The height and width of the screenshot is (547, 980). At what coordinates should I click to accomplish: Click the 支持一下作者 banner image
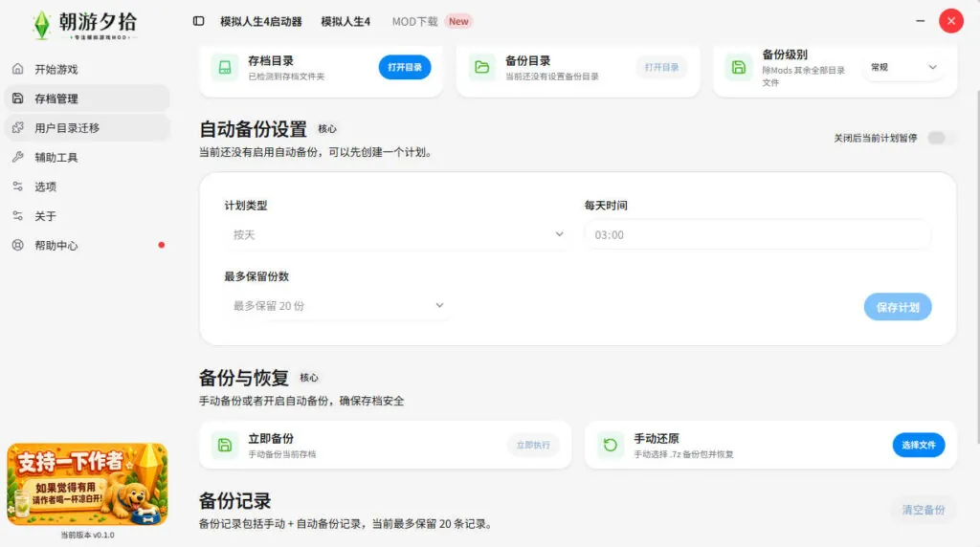pos(87,484)
